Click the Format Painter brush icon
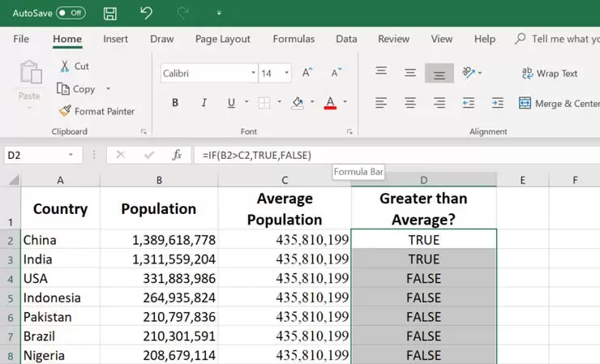 [65, 111]
